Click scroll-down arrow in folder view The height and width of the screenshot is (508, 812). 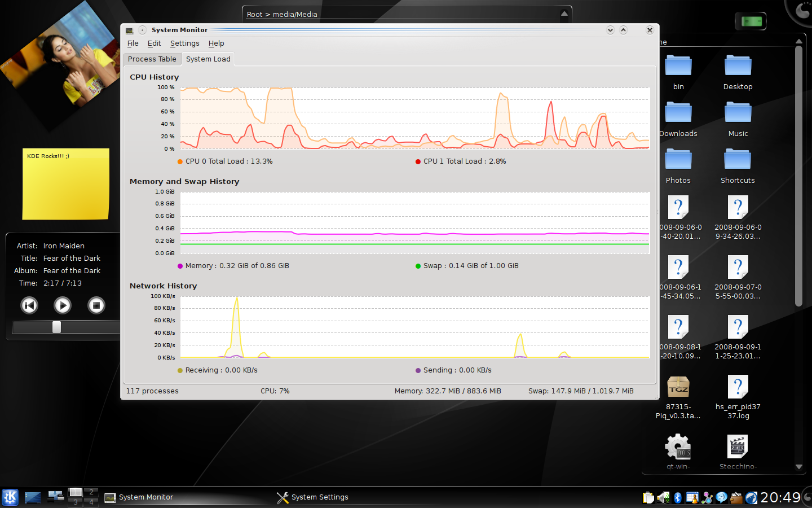coord(798,467)
